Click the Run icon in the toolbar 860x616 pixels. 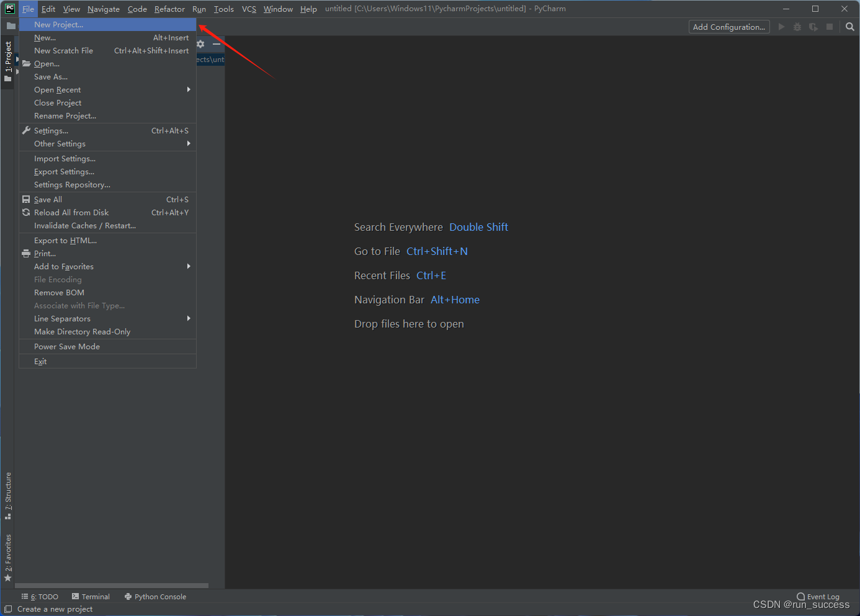point(781,27)
